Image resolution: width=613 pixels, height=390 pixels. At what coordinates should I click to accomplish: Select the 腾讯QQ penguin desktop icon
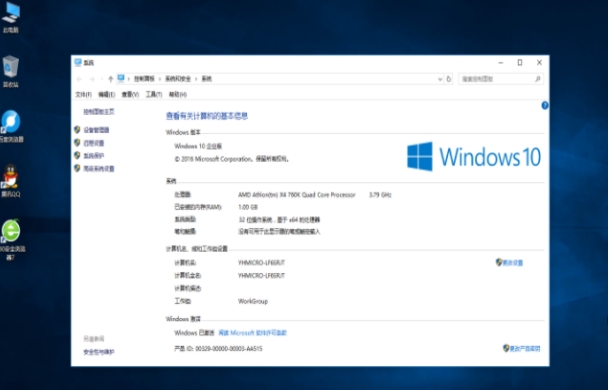(11, 180)
